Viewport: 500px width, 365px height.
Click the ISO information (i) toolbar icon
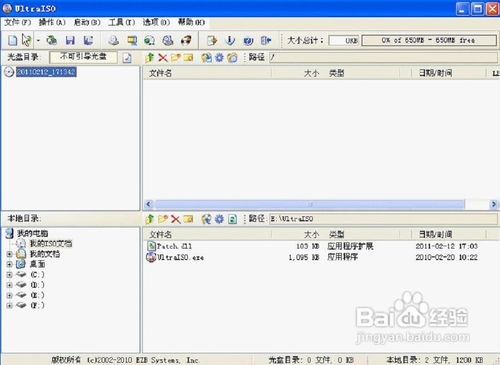[230, 40]
